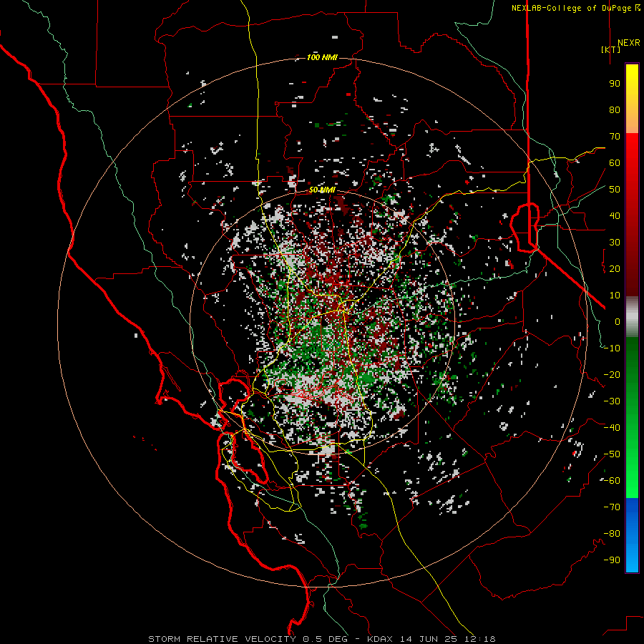Click the 60 value on velocity scale
This screenshot has height=644, width=644.
coord(615,162)
